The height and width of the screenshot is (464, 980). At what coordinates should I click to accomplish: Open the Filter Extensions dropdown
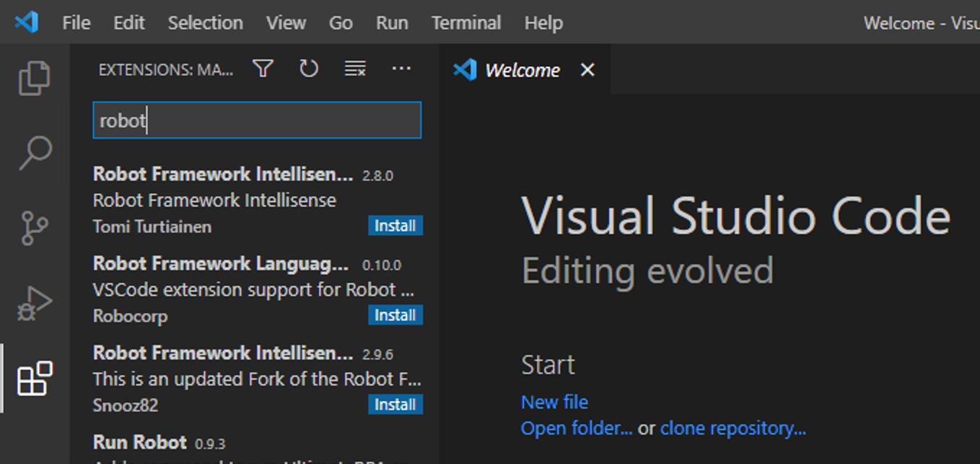[263, 69]
